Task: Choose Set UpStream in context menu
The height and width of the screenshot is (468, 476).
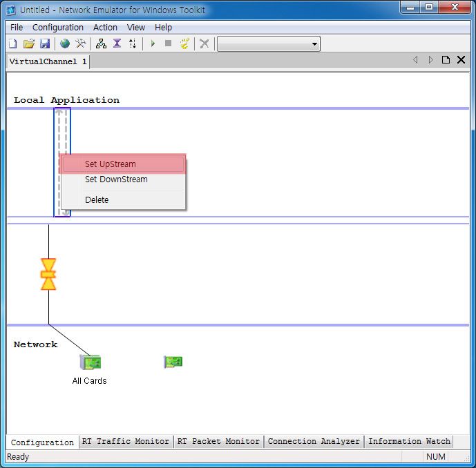Action: click(x=123, y=164)
